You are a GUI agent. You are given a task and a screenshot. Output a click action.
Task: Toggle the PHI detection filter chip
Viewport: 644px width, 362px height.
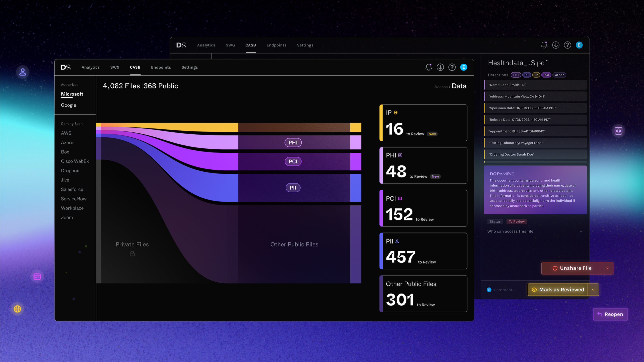pyautogui.click(x=516, y=75)
